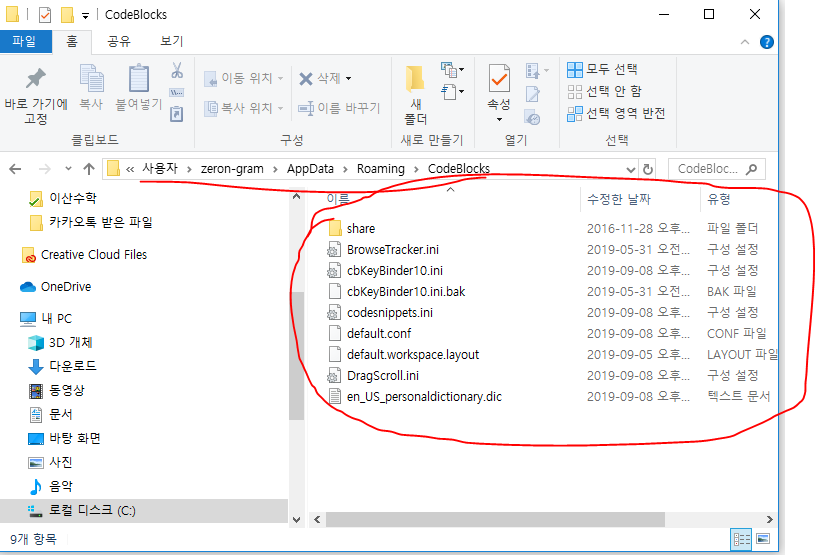This screenshot has height=555, width=815.
Task: Switch to the 공유 share tab
Action: (119, 41)
